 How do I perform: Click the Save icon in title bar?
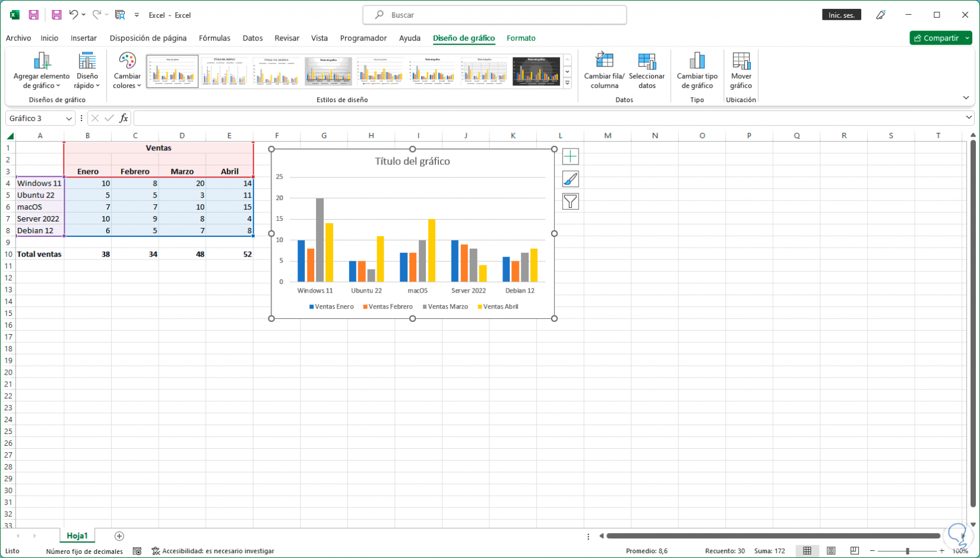point(34,15)
